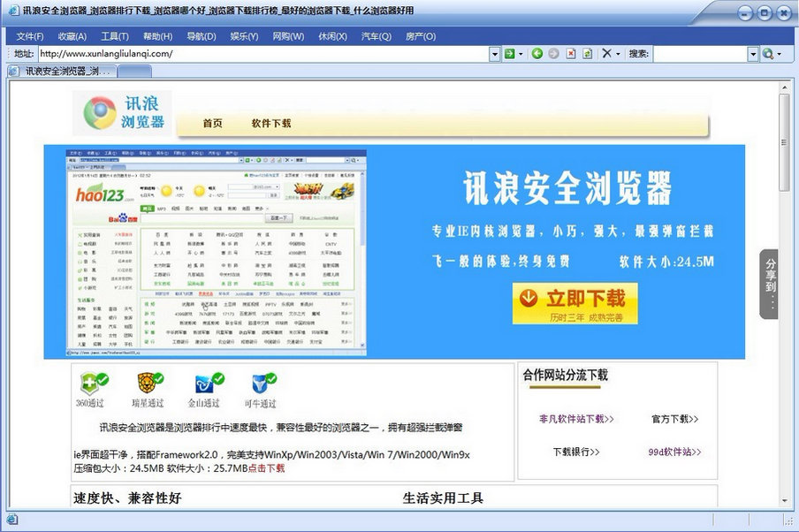This screenshot has width=799, height=532.
Task: Click the scrollbar down arrow
Action: click(784, 500)
